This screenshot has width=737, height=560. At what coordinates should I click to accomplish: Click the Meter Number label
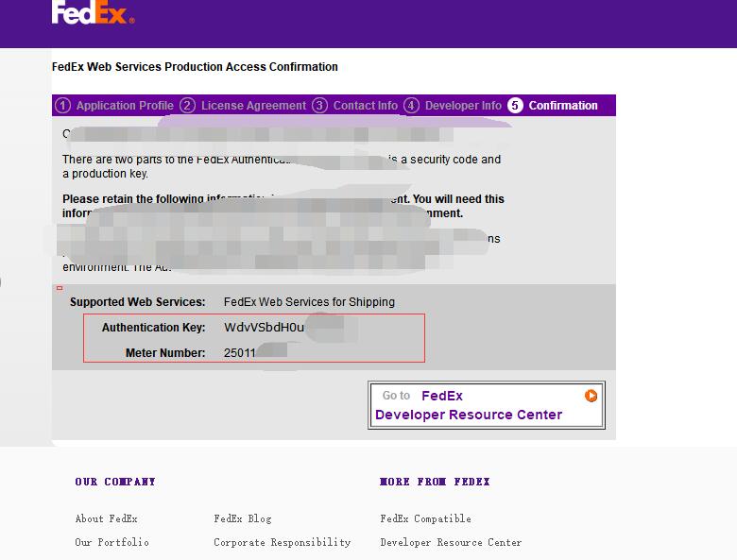pos(165,353)
